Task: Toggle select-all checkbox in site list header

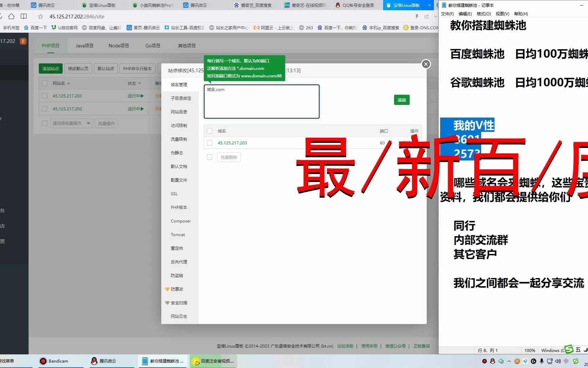Action: click(x=45, y=83)
